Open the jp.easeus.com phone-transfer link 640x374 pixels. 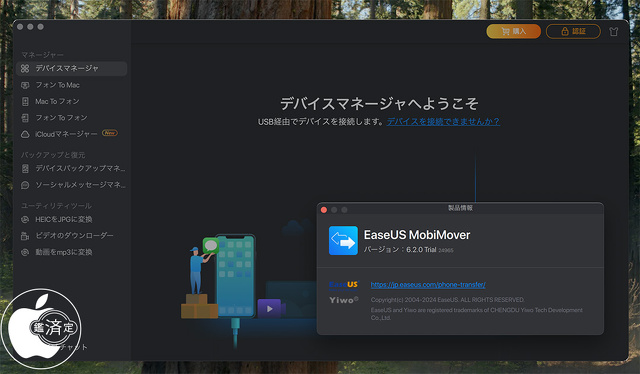pos(428,285)
